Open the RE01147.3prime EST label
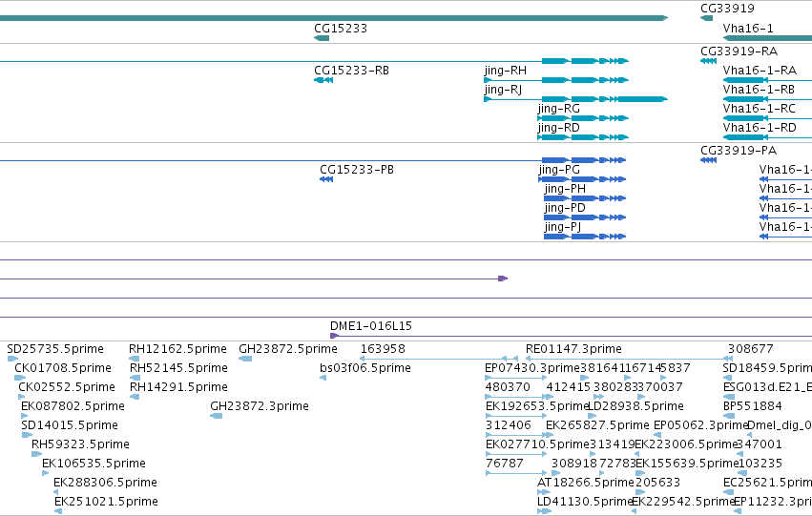This screenshot has height=516, width=812. click(x=573, y=349)
